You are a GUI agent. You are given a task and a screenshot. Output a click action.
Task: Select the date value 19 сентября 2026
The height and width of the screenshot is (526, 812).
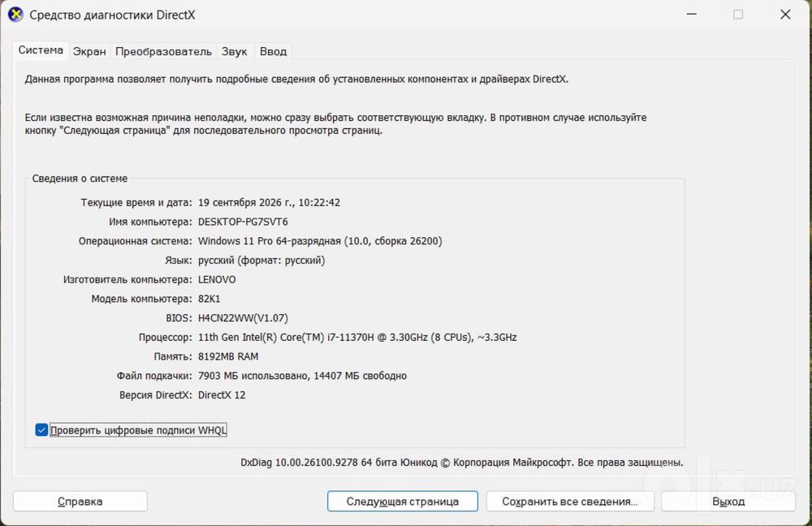point(269,202)
